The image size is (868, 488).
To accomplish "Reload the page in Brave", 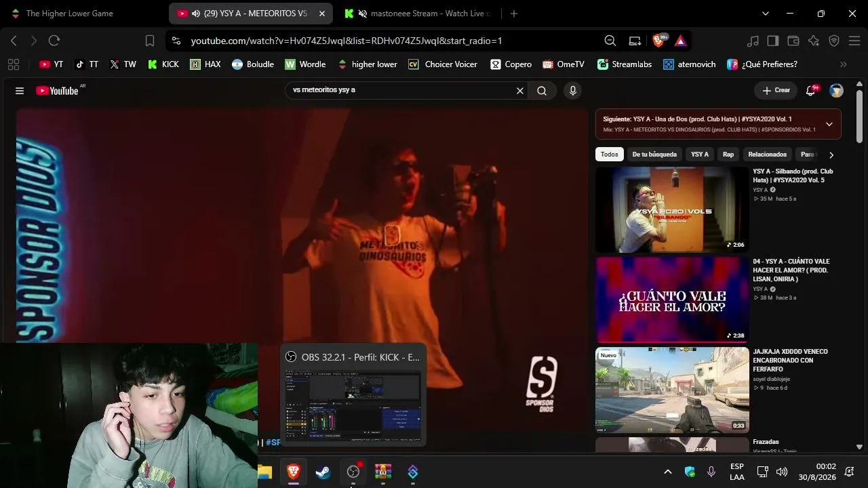I will point(54,41).
